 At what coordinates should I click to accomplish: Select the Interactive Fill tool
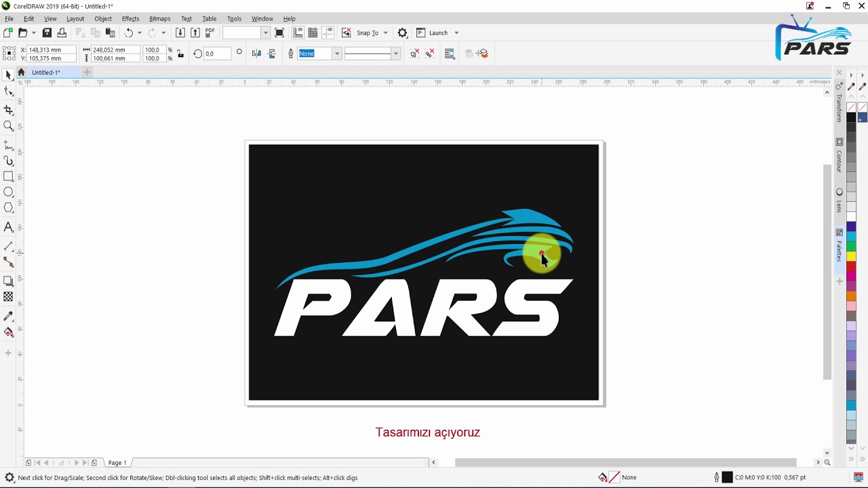click(8, 332)
